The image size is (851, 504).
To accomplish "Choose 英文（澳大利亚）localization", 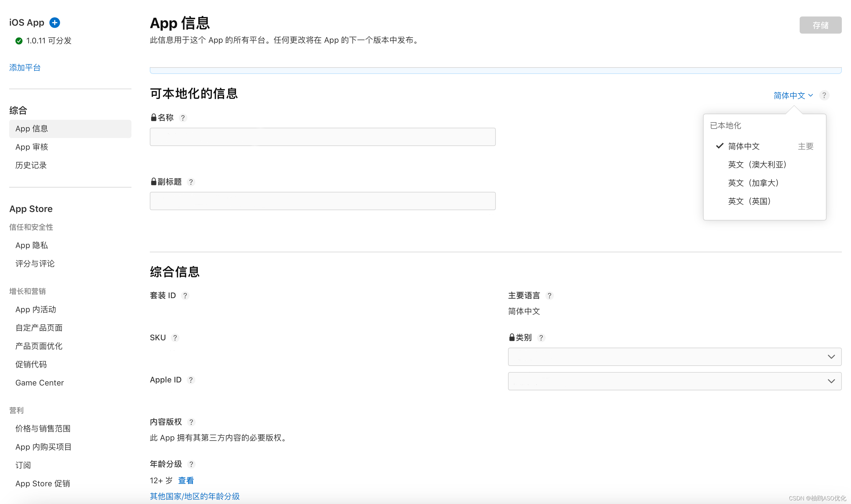I will [x=757, y=165].
